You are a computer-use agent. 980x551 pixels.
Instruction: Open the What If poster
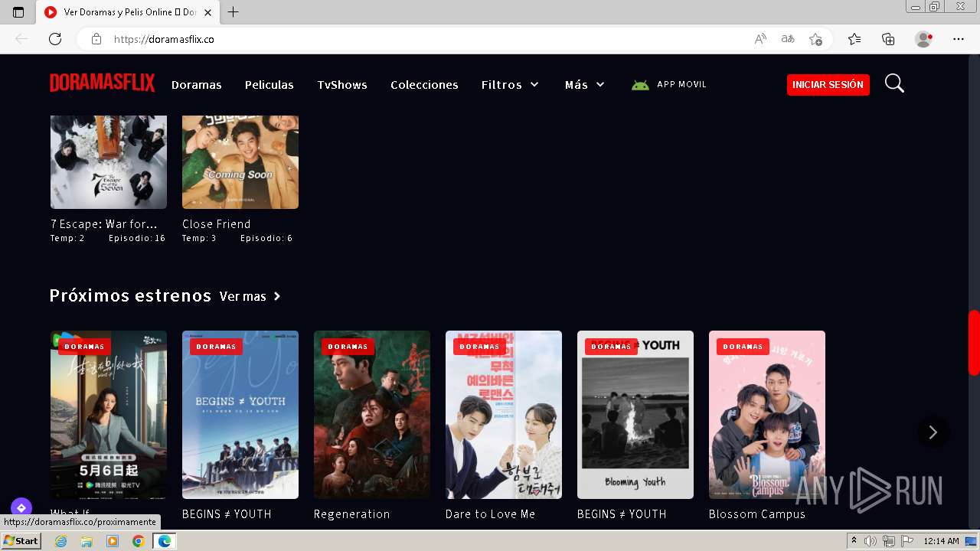coord(109,415)
